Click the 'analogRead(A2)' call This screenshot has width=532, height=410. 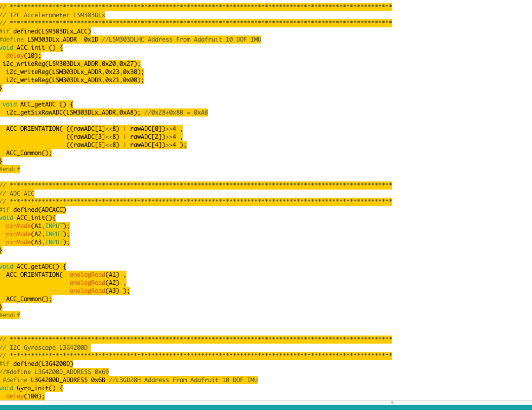pos(95,283)
